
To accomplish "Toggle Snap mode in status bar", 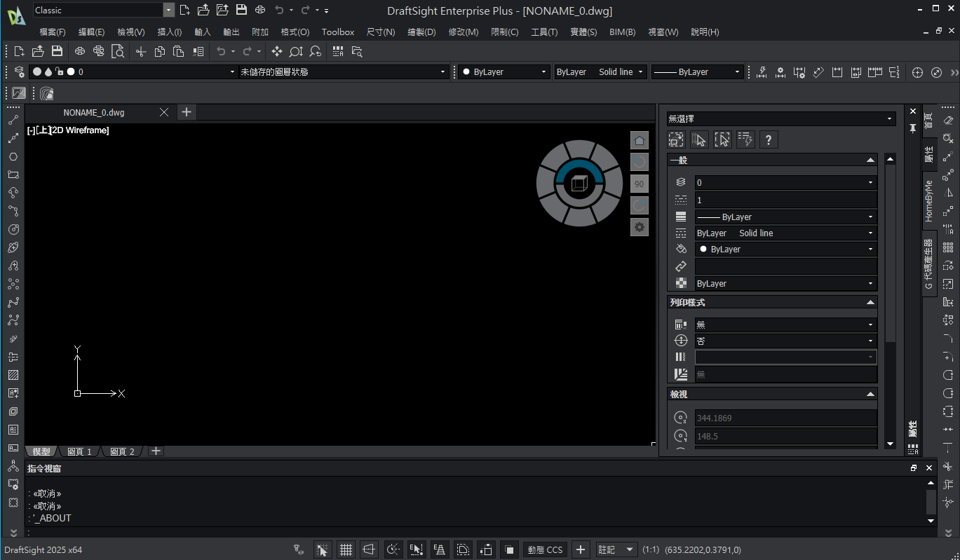I will [322, 549].
